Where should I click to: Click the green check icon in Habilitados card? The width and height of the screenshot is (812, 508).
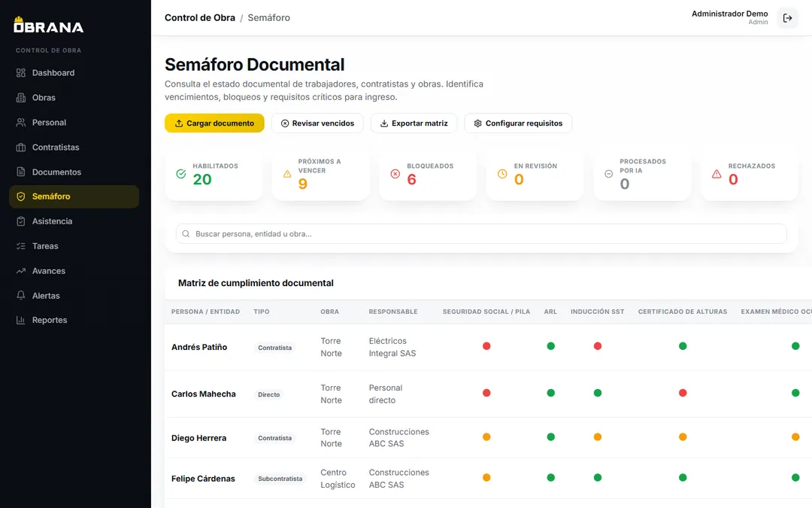click(180, 174)
